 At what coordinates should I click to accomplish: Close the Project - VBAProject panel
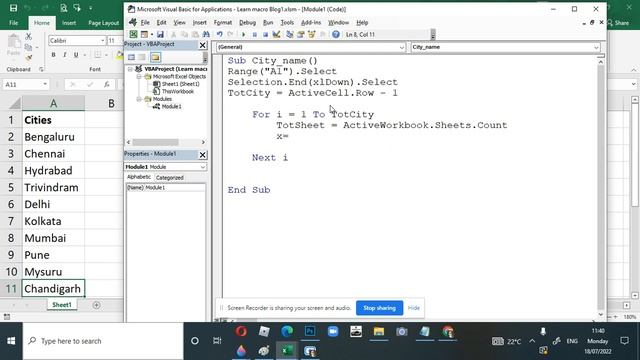tap(202, 45)
